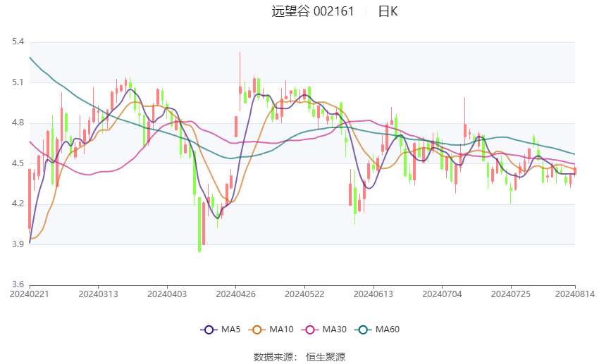Click the 数据来源 caption text
The image size is (599, 364).
(272, 357)
